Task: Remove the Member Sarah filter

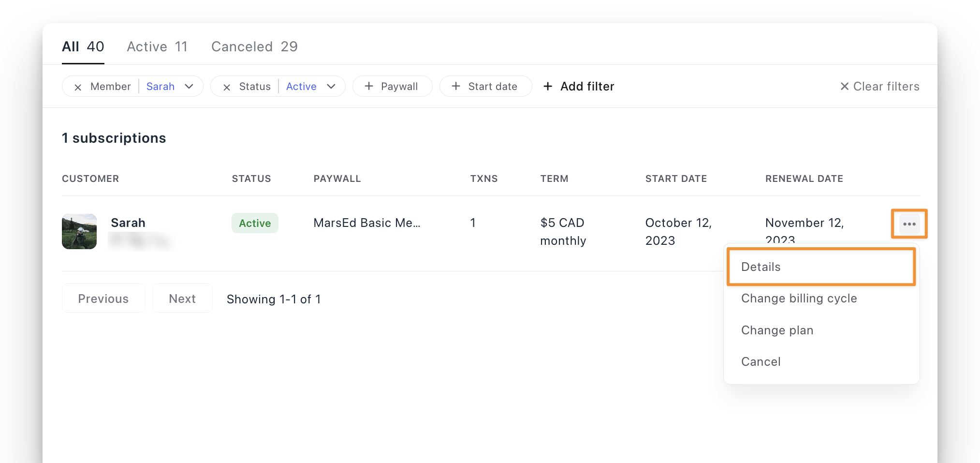Action: click(x=78, y=86)
